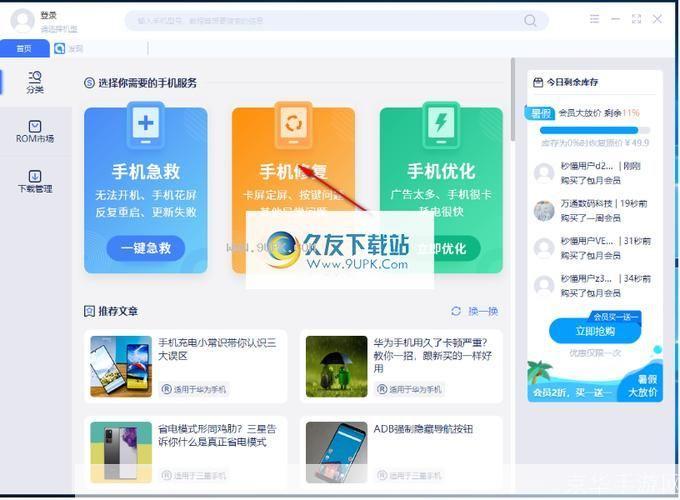Viewport: 680px width, 500px height.
Task: Click the 手机修复 refresh phone icon
Action: click(294, 124)
